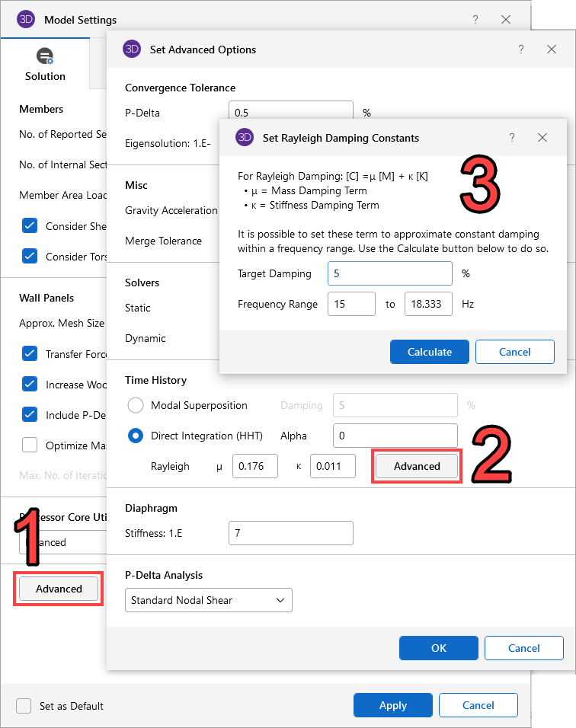Click the Target Damping input field
This screenshot has height=728, width=576.
click(389, 273)
